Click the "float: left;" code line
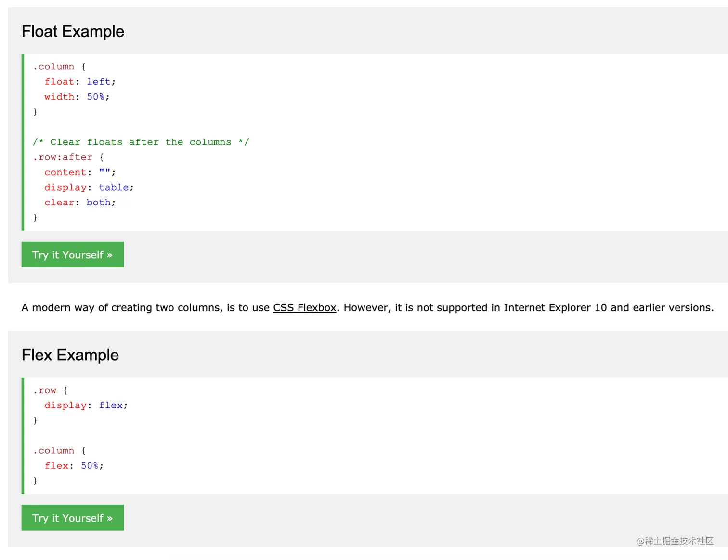This screenshot has width=728, height=560. (x=80, y=82)
